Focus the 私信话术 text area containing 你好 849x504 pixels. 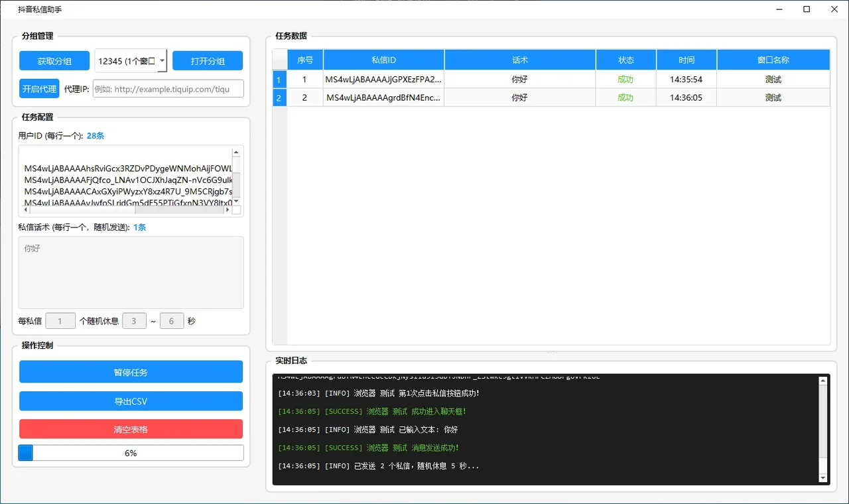click(131, 273)
